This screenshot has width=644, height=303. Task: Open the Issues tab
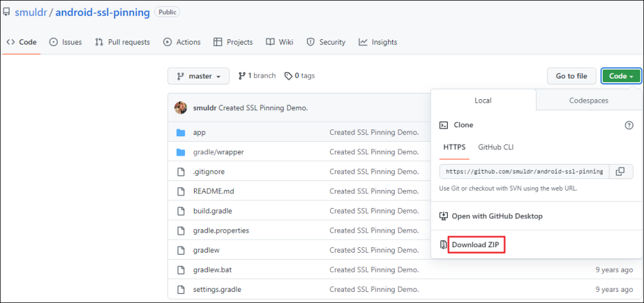[x=65, y=42]
